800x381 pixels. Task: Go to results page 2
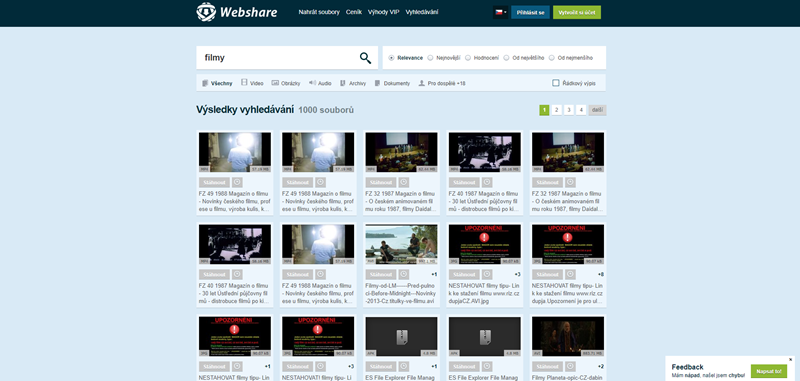[557, 110]
